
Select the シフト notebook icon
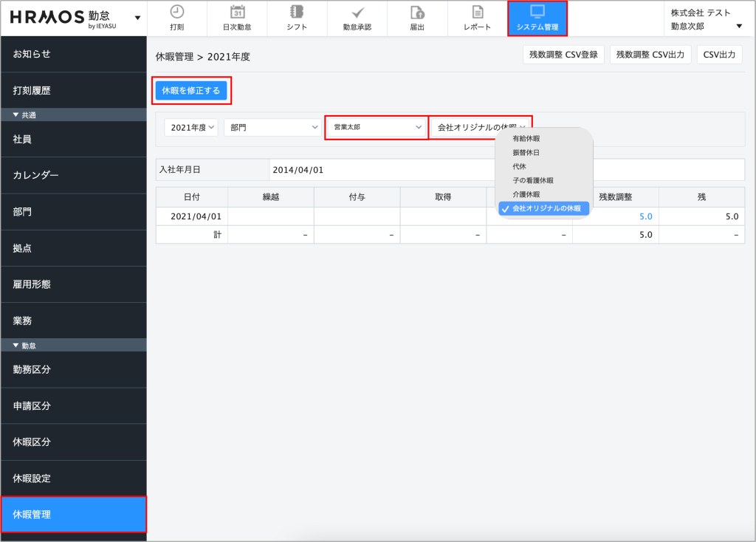297,12
